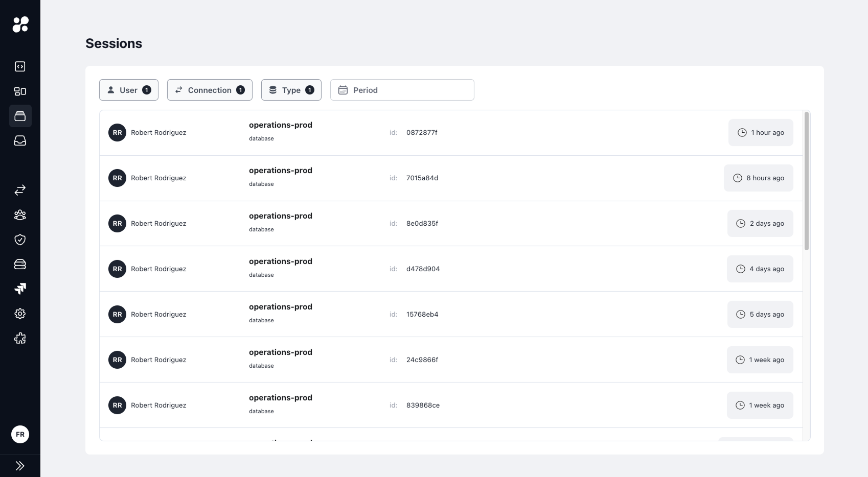Select session id 15768eb4
This screenshot has height=477, width=868.
pyautogui.click(x=422, y=315)
